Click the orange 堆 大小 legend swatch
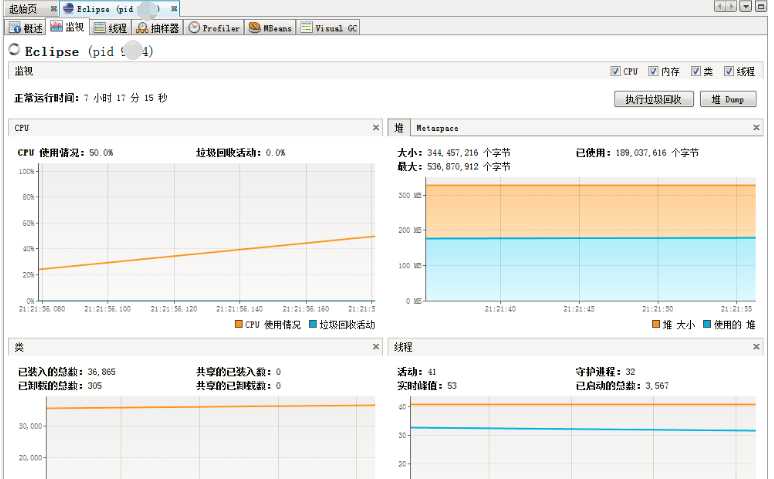This screenshot has height=479, width=774. (656, 324)
